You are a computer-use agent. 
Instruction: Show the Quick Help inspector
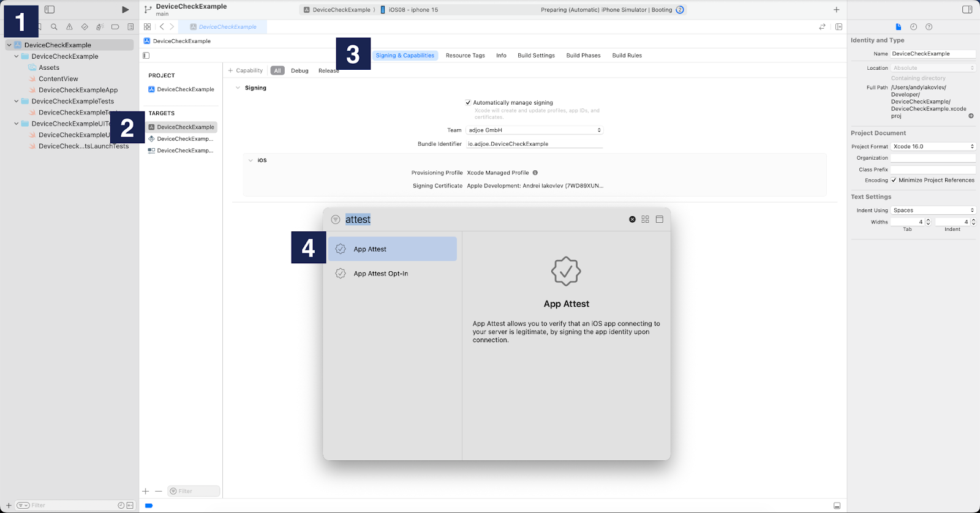tap(929, 27)
